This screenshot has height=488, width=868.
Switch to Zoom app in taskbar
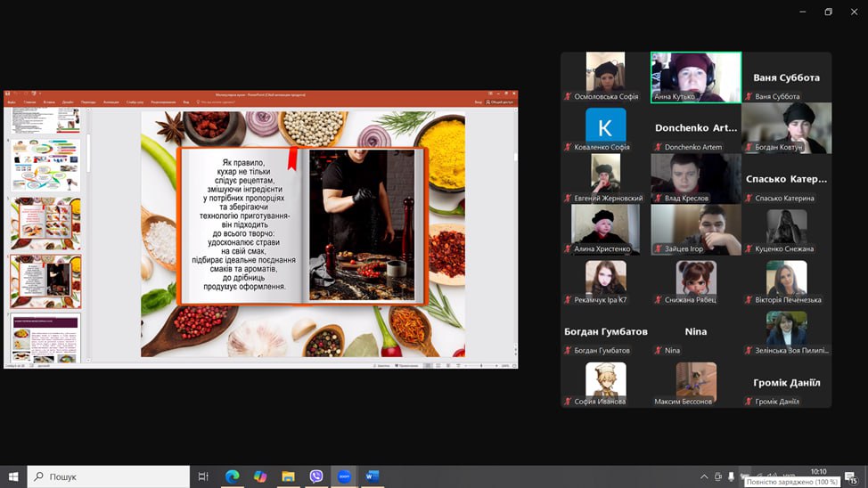[344, 476]
